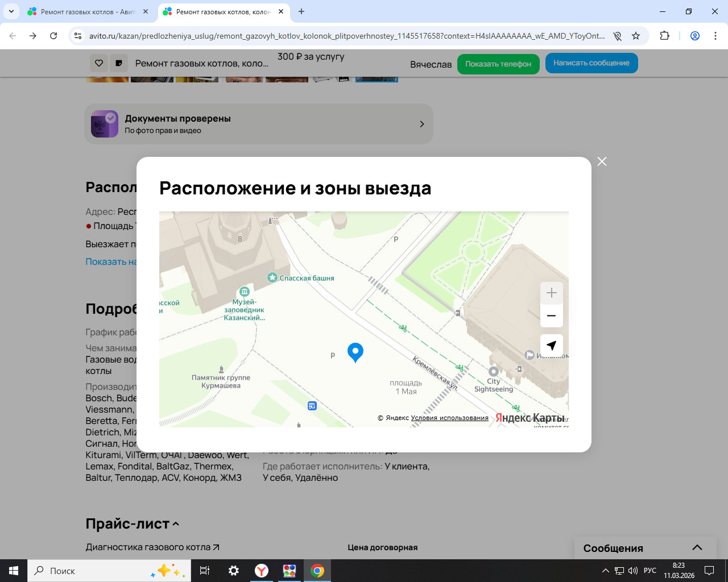This screenshot has height=582, width=728.
Task: Click the geolocation arrow on map
Action: pyautogui.click(x=551, y=346)
